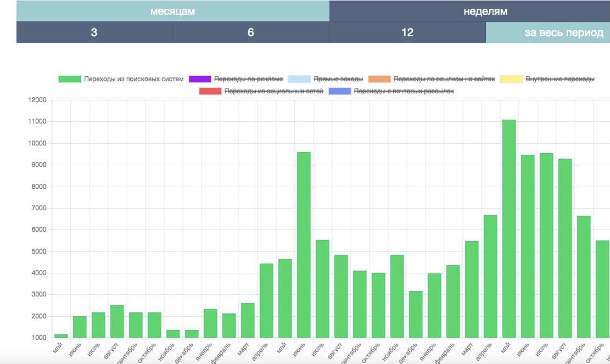Switch to the "месяцам" view tab
The image size is (610, 364).
pyautogui.click(x=172, y=11)
